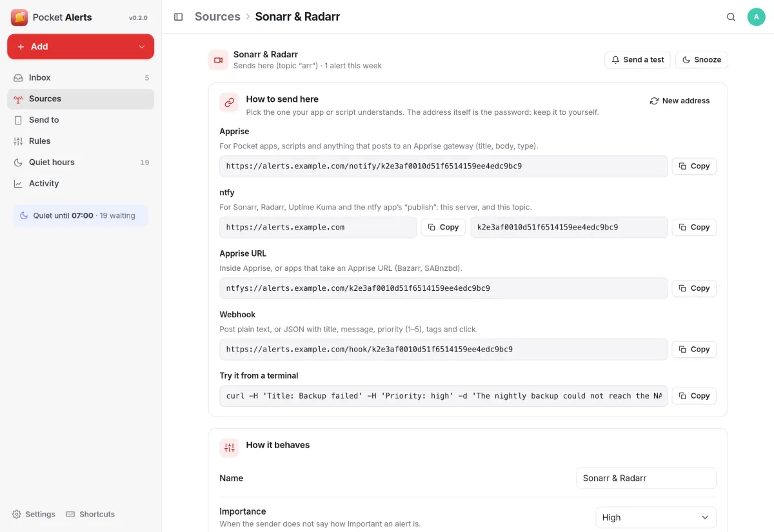
Task: Click the Activity chart icon
Action: [18, 184]
